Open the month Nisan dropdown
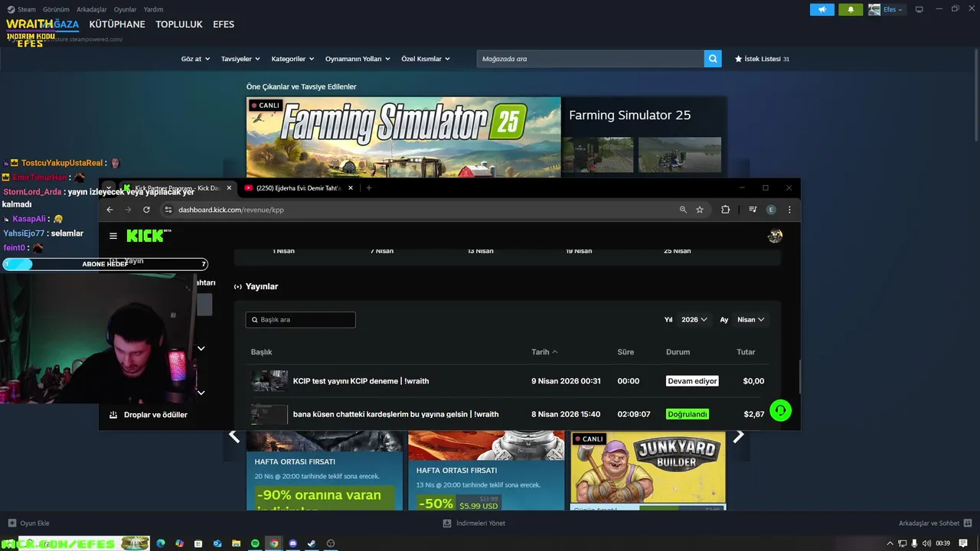Viewport: 980px width, 551px height. 751,320
